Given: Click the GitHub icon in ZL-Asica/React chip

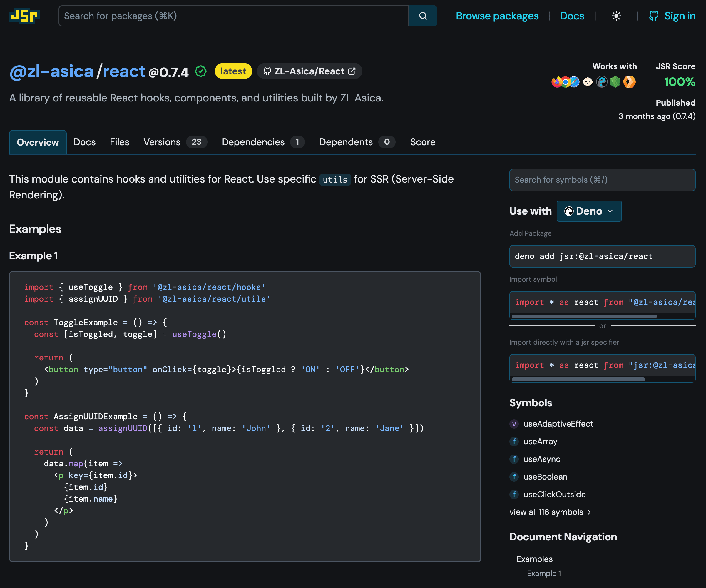Looking at the screenshot, I should click(267, 71).
